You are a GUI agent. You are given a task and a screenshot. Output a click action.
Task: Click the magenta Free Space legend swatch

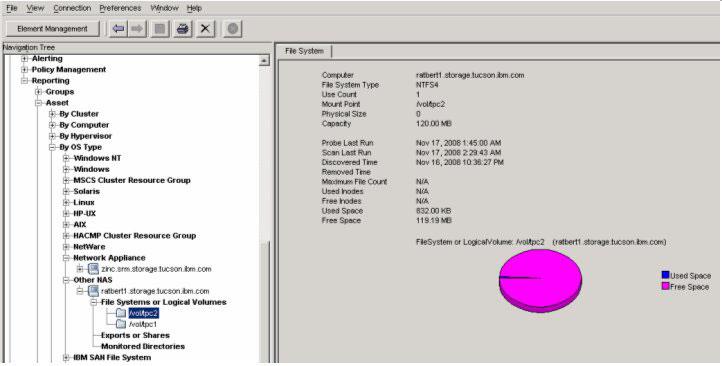pos(665,286)
